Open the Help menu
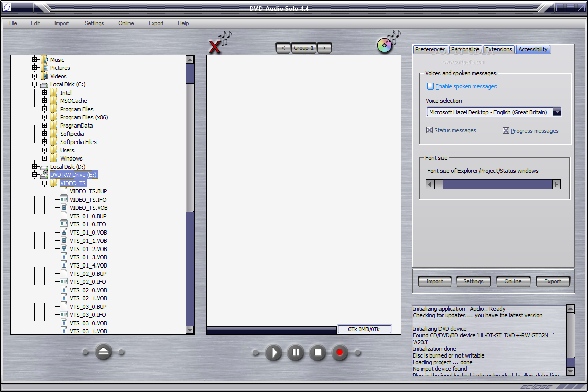 (x=183, y=23)
